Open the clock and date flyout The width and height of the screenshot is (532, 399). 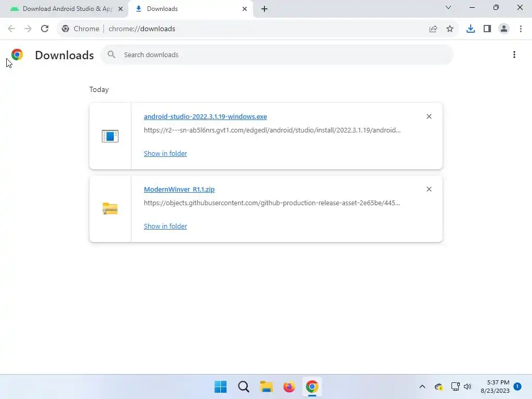495,387
